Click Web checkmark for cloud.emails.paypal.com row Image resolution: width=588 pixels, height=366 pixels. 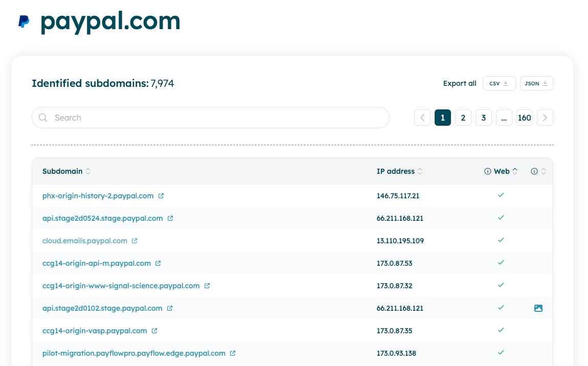point(501,240)
